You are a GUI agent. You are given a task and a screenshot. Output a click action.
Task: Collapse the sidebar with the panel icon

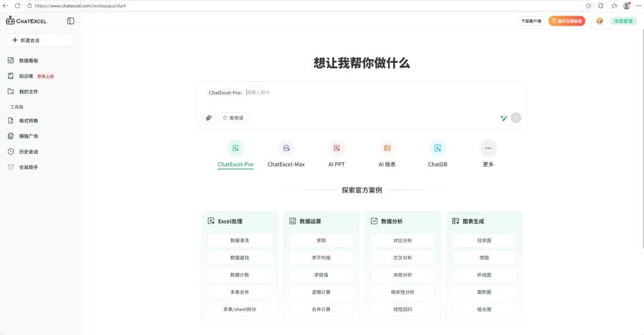pos(70,21)
